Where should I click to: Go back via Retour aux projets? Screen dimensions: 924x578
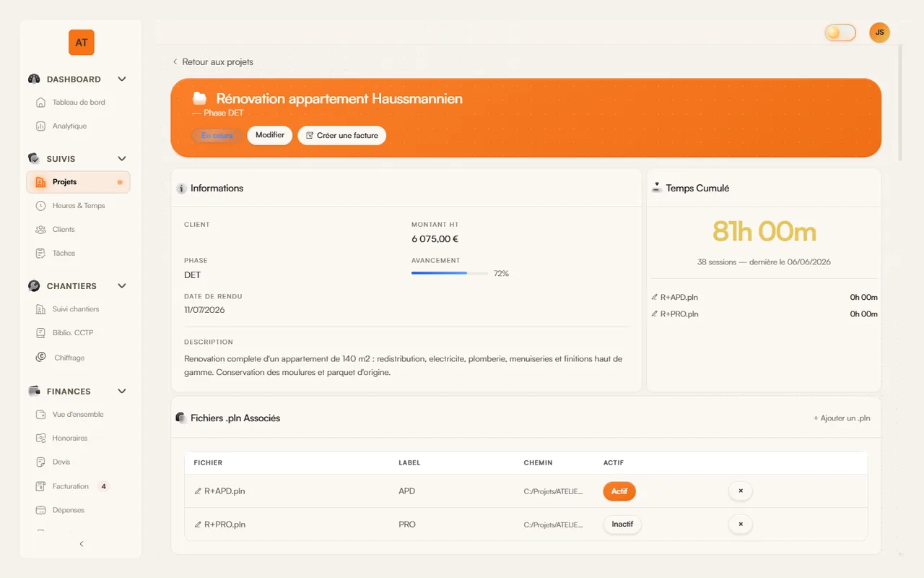[x=213, y=62]
